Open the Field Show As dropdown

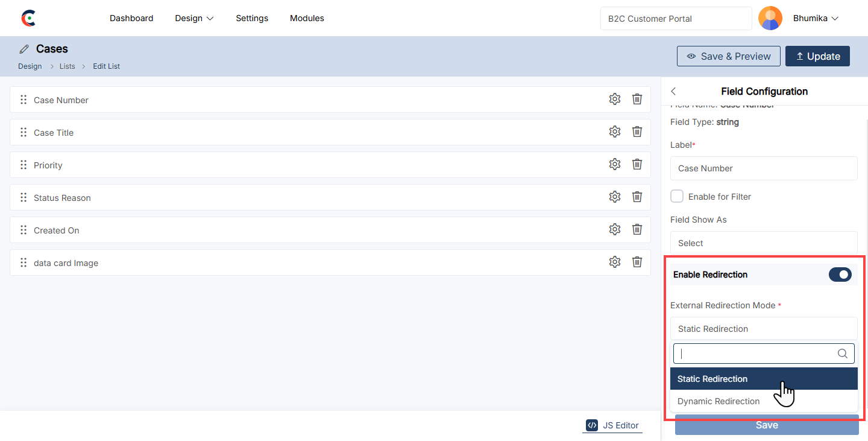763,243
